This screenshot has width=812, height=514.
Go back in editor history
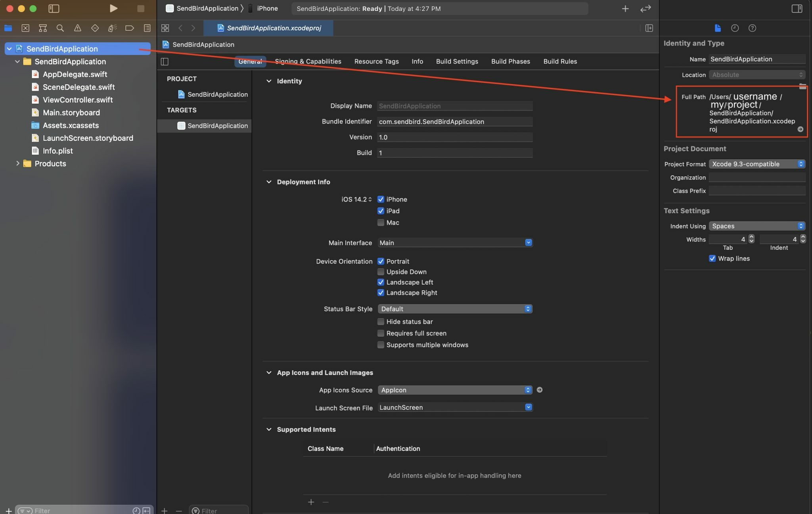[x=180, y=28]
